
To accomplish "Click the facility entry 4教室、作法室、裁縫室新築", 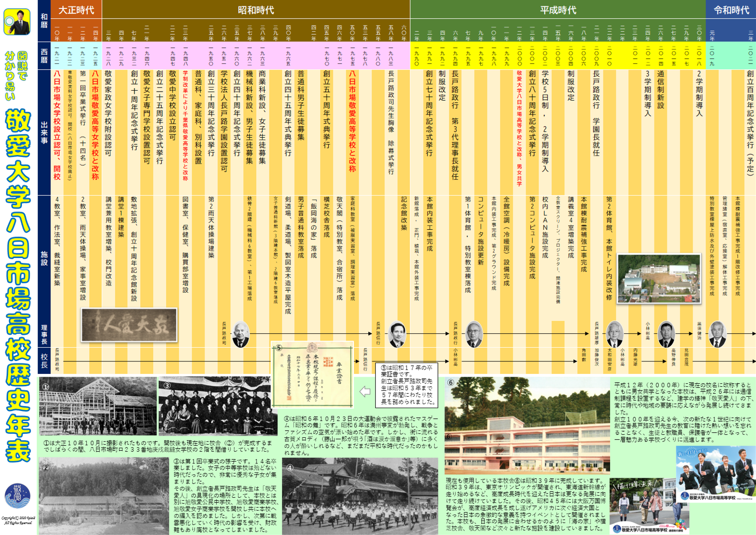I will tap(57, 241).
